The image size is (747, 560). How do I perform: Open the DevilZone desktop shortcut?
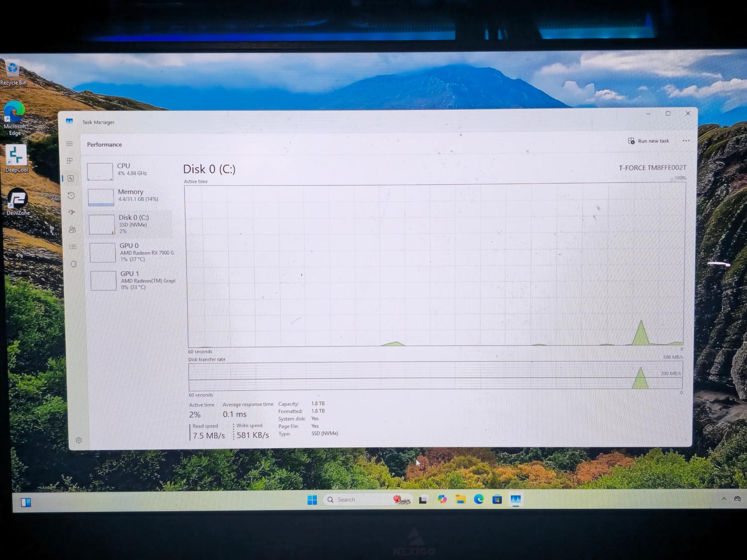click(18, 202)
